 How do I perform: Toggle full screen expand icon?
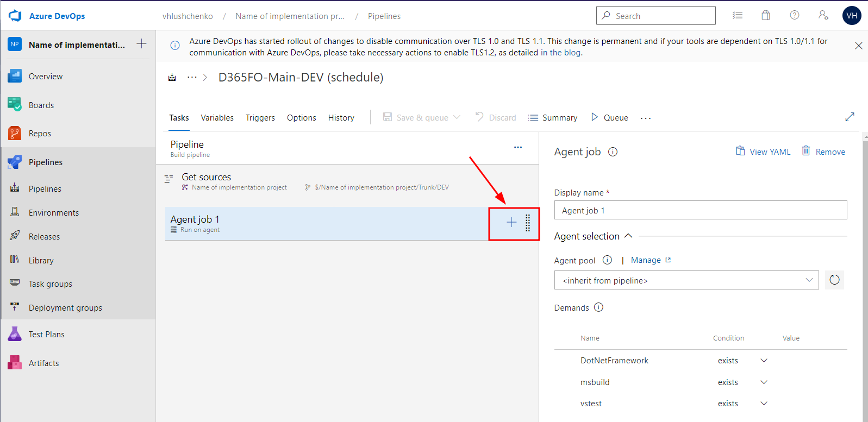850,117
